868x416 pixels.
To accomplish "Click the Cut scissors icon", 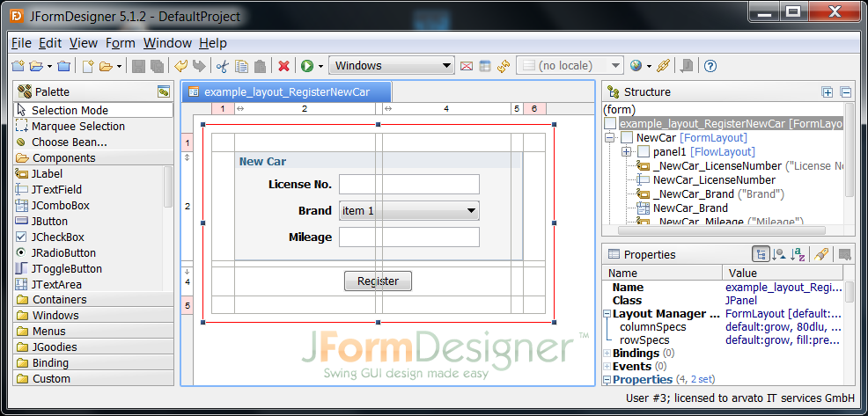I will point(223,66).
